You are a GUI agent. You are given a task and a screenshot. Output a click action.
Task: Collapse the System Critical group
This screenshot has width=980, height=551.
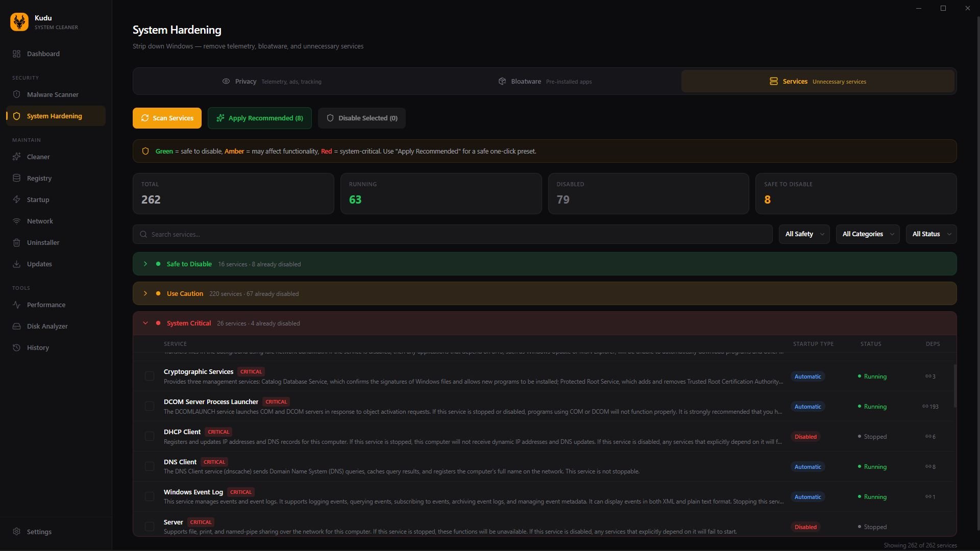pos(545,323)
